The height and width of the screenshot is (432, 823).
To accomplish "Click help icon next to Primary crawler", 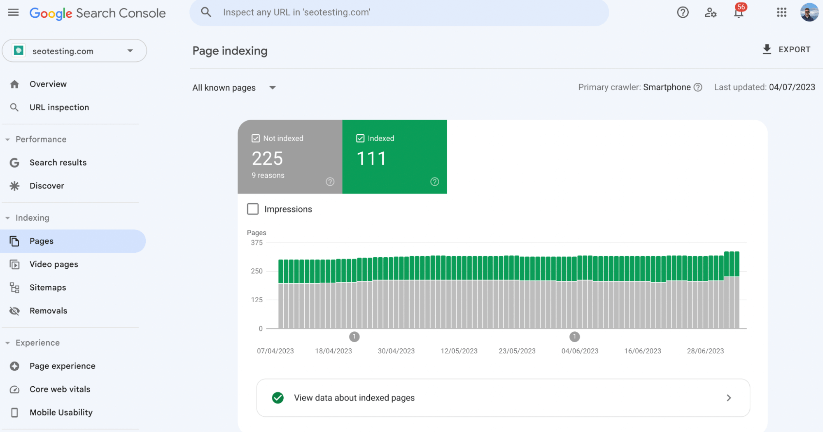I will point(698,88).
